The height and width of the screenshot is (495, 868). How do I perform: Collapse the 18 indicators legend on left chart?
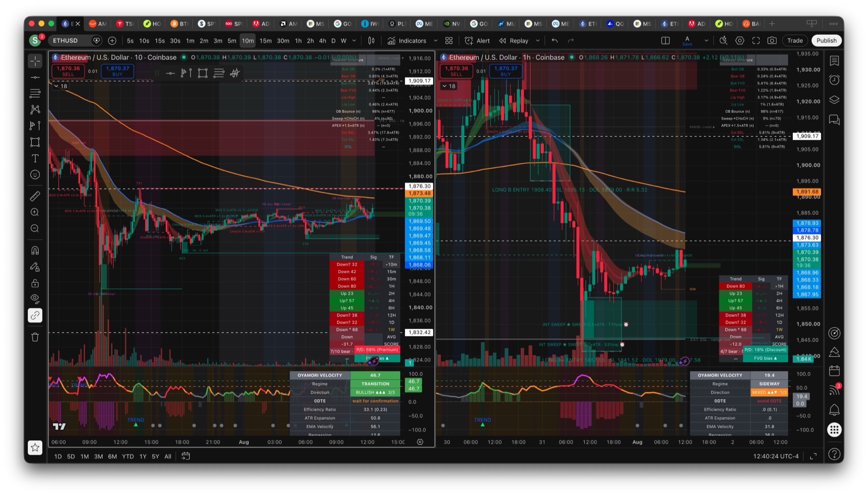[x=60, y=86]
